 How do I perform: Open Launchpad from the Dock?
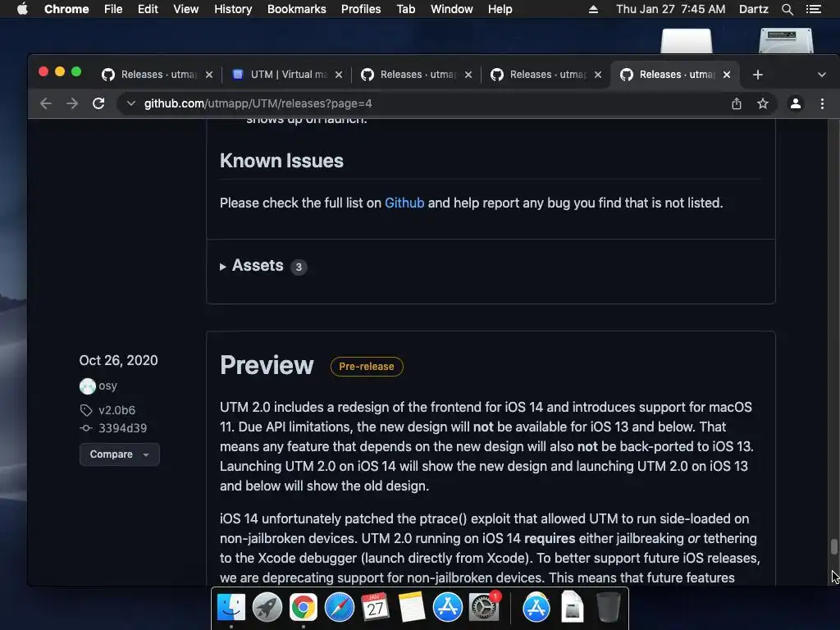(267, 608)
